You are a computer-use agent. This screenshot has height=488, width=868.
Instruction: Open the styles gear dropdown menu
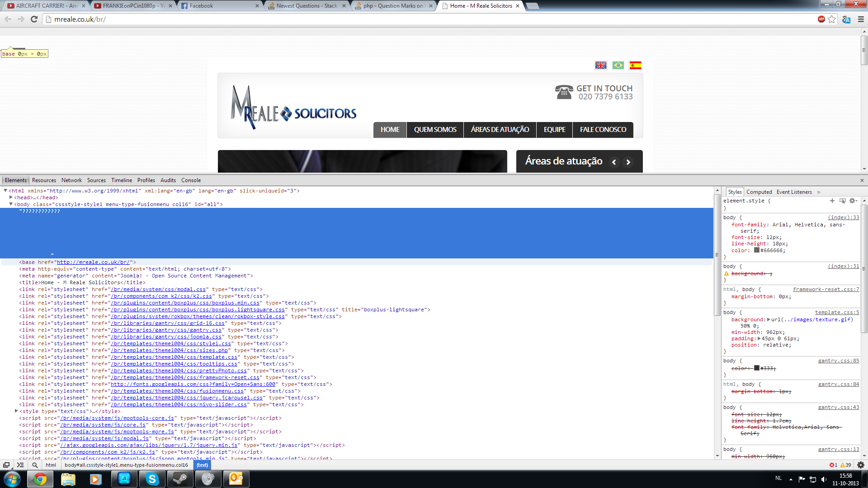[853, 201]
